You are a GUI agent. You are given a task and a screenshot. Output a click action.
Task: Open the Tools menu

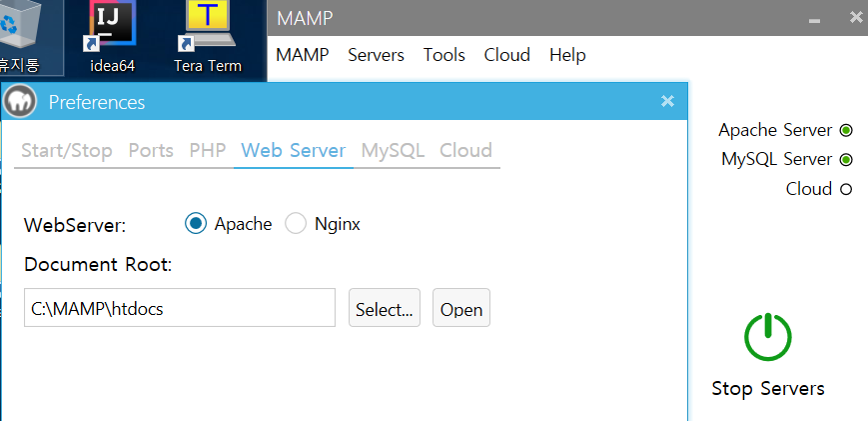pyautogui.click(x=443, y=55)
